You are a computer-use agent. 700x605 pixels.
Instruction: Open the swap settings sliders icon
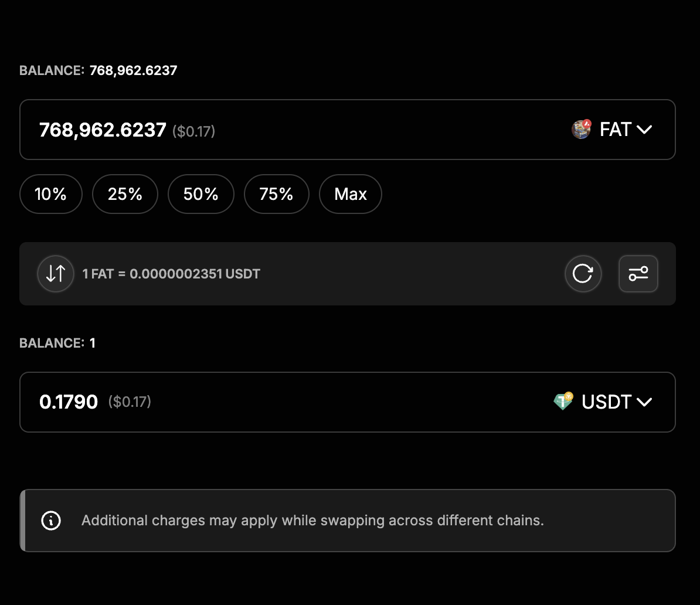pos(638,274)
